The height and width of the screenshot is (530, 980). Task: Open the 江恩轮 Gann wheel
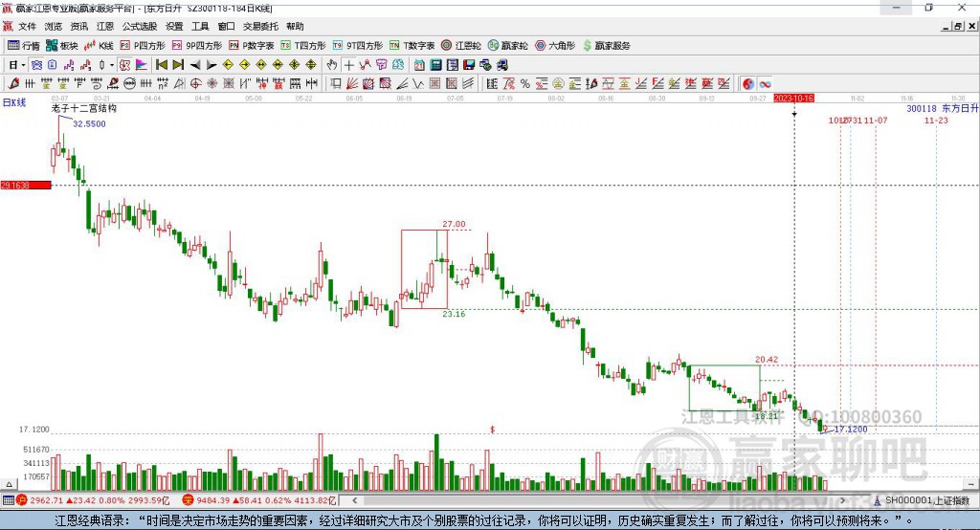(461, 46)
